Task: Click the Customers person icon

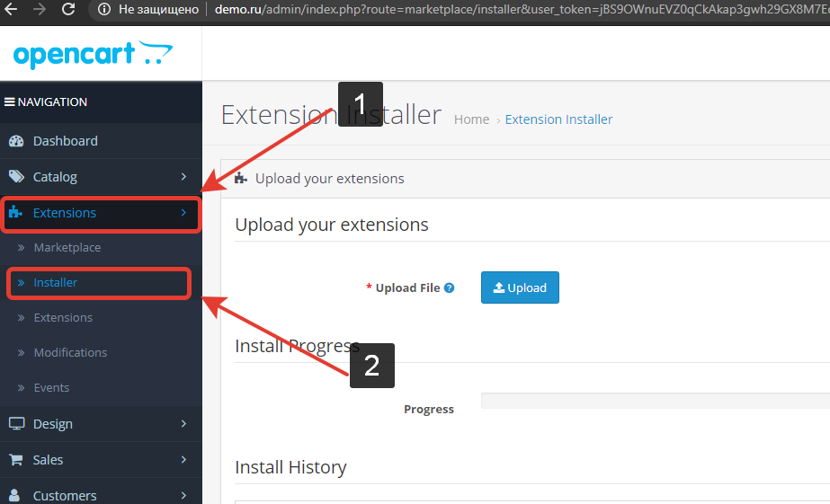Action: pyautogui.click(x=16, y=495)
